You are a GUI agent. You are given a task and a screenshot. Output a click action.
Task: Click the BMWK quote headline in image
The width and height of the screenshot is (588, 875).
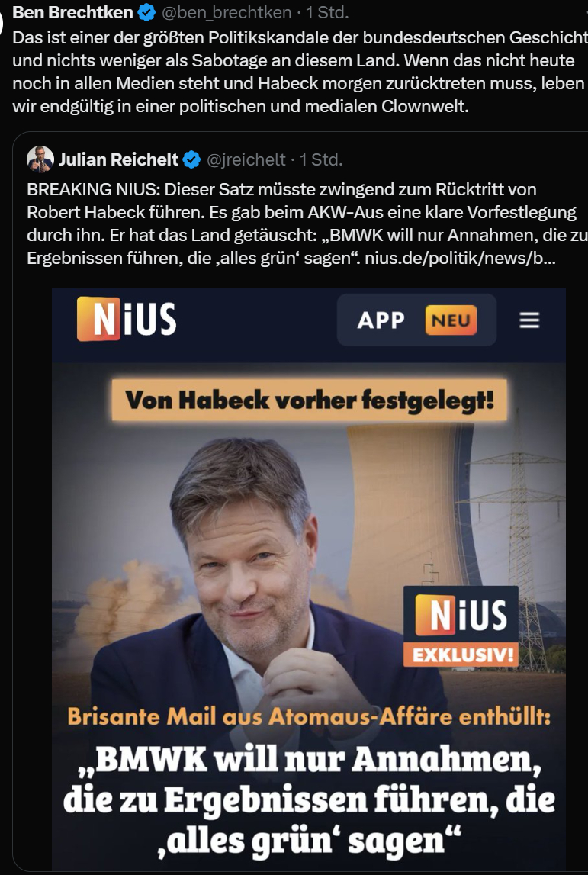pos(309,799)
